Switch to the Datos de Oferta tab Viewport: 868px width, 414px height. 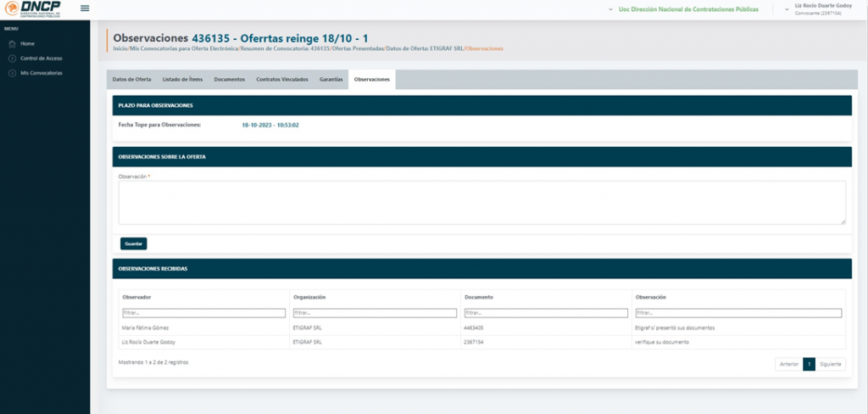131,79
